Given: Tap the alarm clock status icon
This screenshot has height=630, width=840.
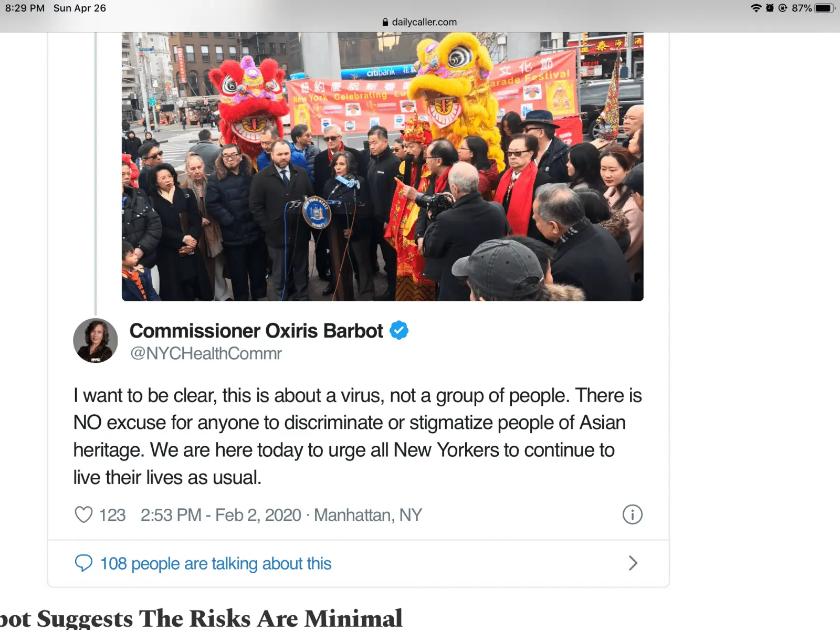Looking at the screenshot, I should pos(770,8).
